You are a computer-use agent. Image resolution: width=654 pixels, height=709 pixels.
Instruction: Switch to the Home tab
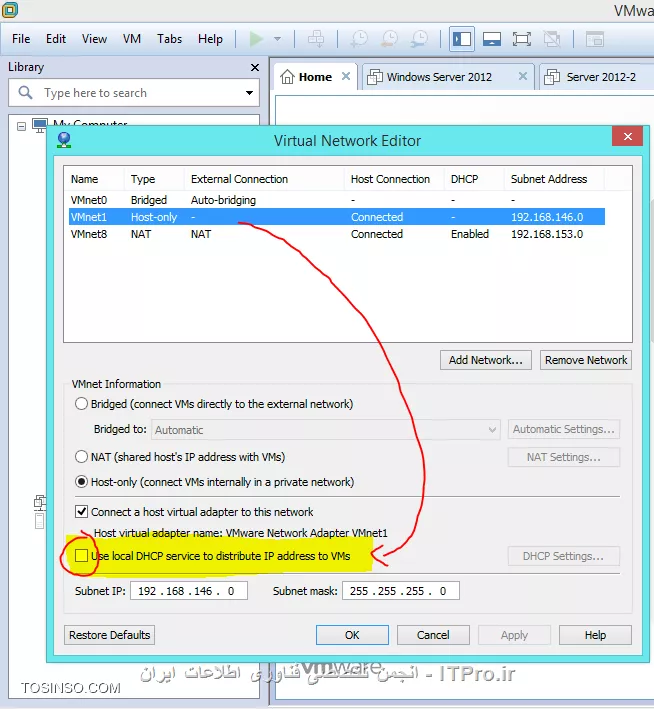point(315,77)
